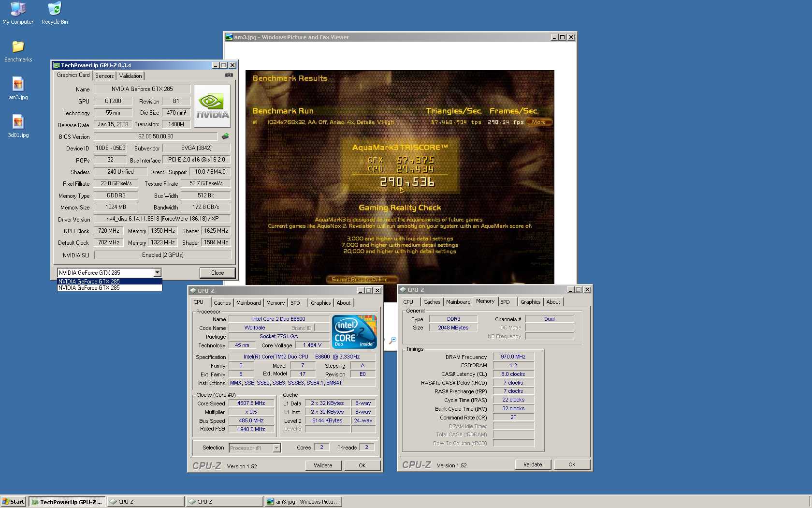Click the BIOS Version field 62.00.50.00.80
The width and height of the screenshot is (812, 508).
coord(156,136)
